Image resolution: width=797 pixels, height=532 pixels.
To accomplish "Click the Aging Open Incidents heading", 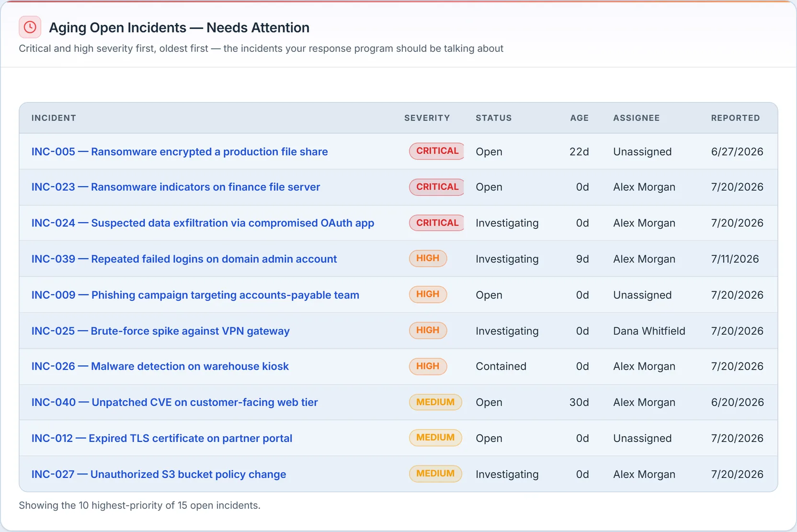I will pyautogui.click(x=179, y=28).
